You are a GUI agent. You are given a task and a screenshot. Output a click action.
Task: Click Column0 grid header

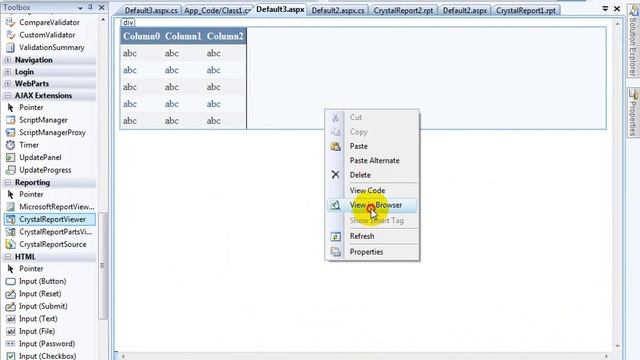pyautogui.click(x=141, y=36)
